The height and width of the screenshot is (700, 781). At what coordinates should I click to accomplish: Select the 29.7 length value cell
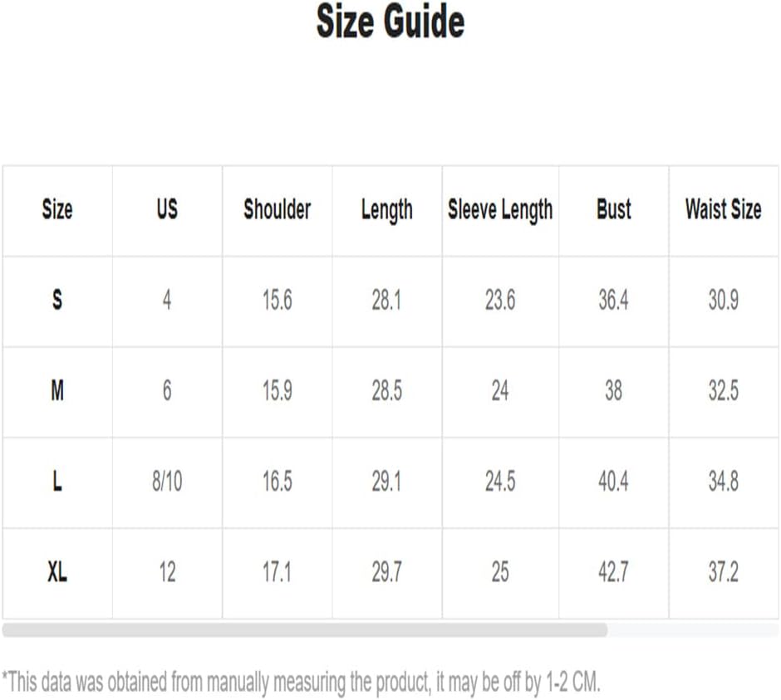[387, 571]
